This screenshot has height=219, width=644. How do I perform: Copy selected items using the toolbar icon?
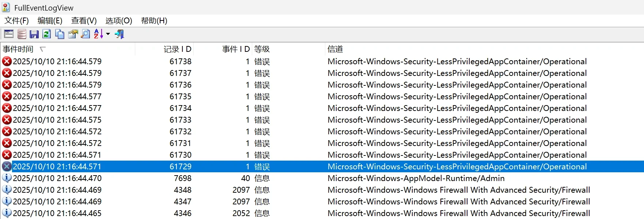click(60, 34)
